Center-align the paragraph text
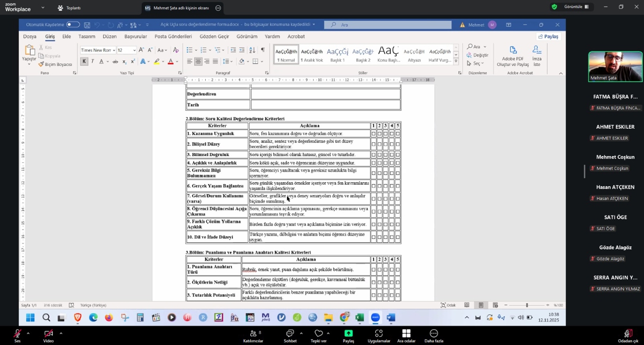644x345 pixels. (x=198, y=62)
